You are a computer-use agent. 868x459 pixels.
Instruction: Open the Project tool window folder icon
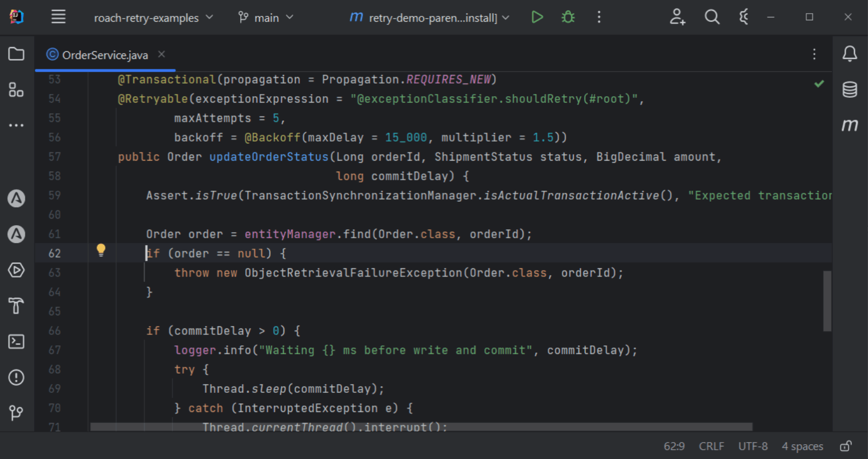pyautogui.click(x=16, y=54)
